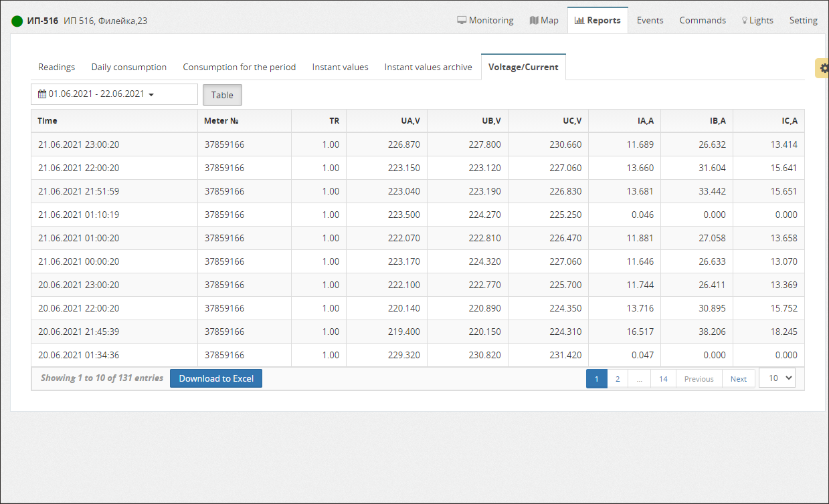
Task: Click the Next page button
Action: [738, 379]
